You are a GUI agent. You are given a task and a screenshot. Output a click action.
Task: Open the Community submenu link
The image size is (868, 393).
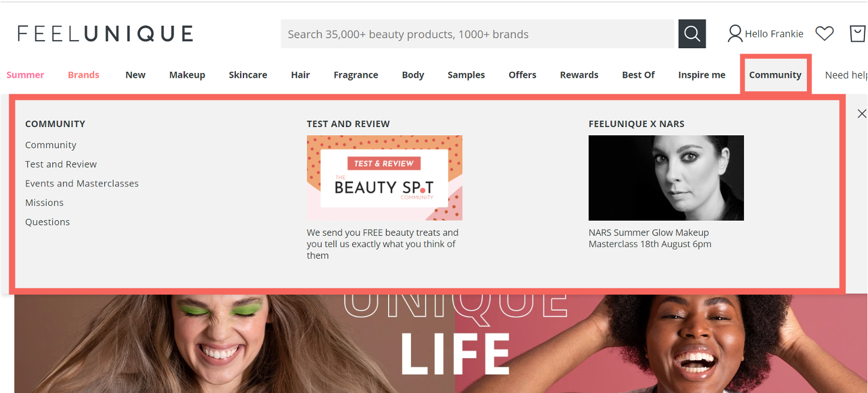[51, 145]
